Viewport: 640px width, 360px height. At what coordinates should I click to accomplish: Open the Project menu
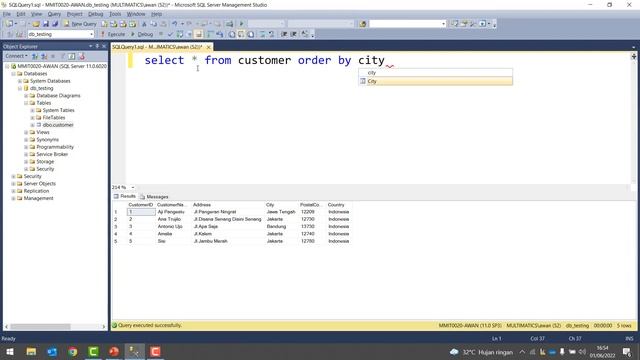[75, 14]
